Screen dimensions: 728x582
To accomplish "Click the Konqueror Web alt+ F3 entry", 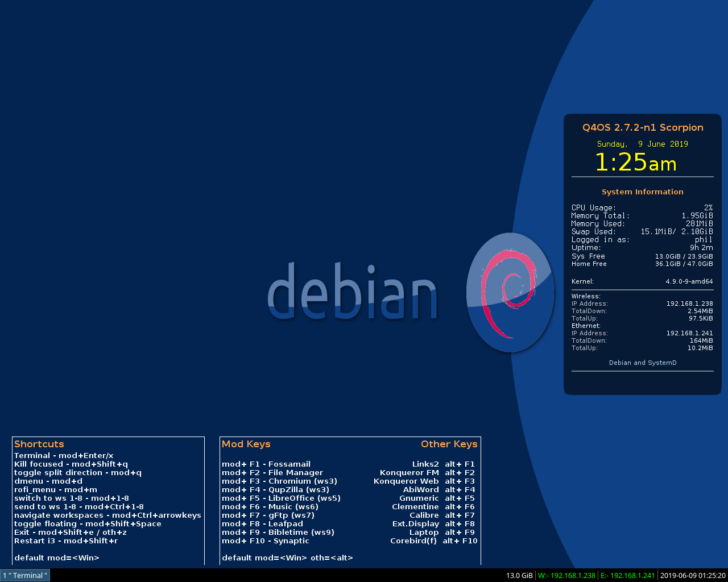I will point(424,481).
